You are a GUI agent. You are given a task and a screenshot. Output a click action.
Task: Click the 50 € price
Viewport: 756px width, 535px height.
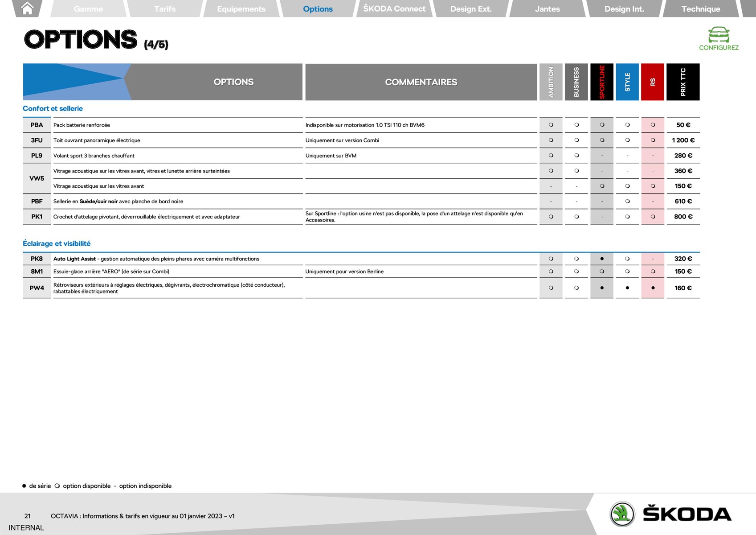(683, 125)
